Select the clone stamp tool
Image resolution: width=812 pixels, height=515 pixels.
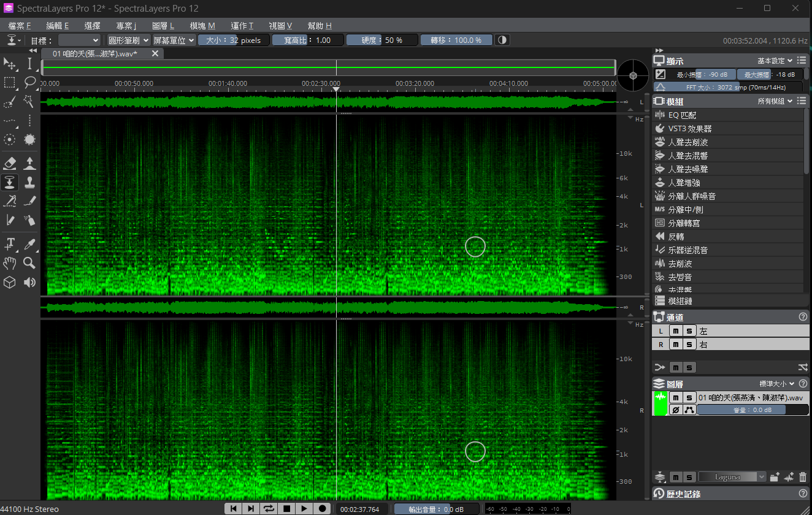tap(29, 182)
